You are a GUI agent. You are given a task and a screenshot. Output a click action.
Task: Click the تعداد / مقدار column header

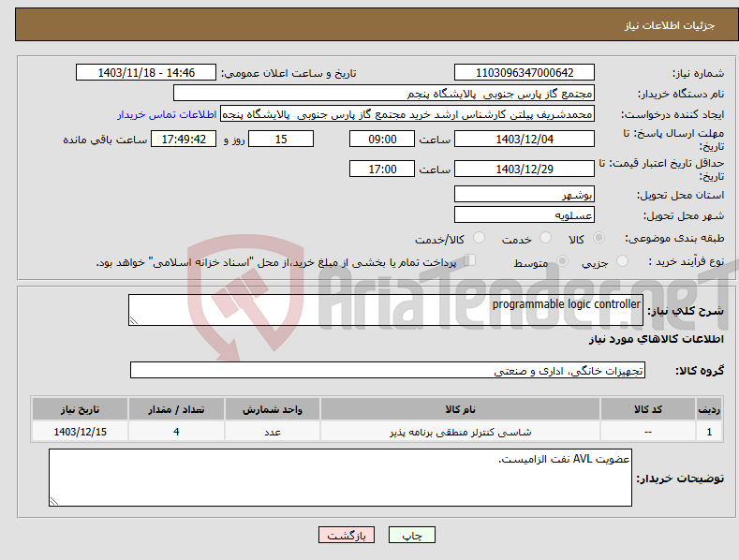(x=176, y=409)
